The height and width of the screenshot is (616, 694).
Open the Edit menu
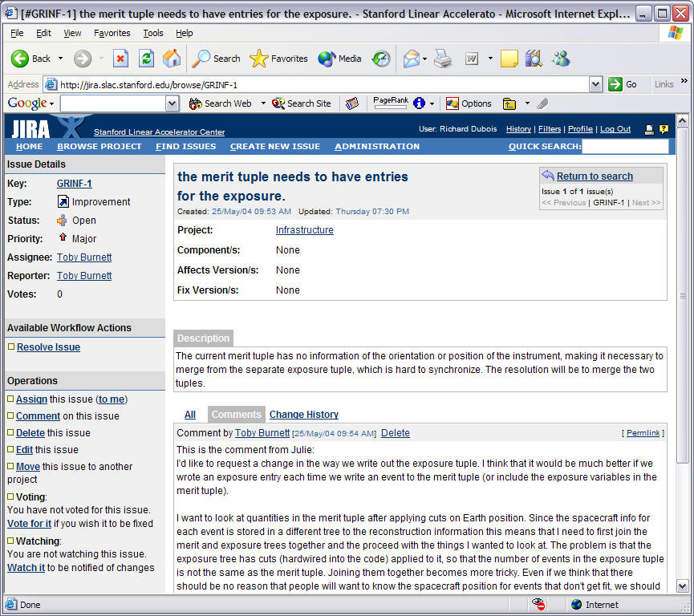pyautogui.click(x=43, y=33)
